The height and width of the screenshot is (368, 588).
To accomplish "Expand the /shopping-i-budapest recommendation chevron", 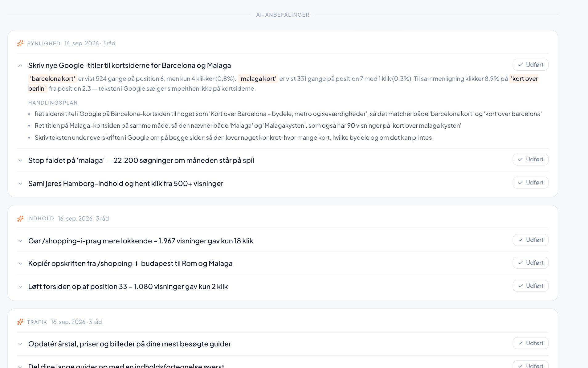I will point(20,263).
